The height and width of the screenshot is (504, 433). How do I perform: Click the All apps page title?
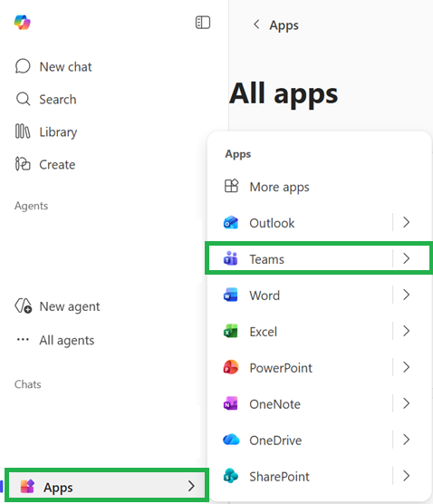(x=284, y=94)
